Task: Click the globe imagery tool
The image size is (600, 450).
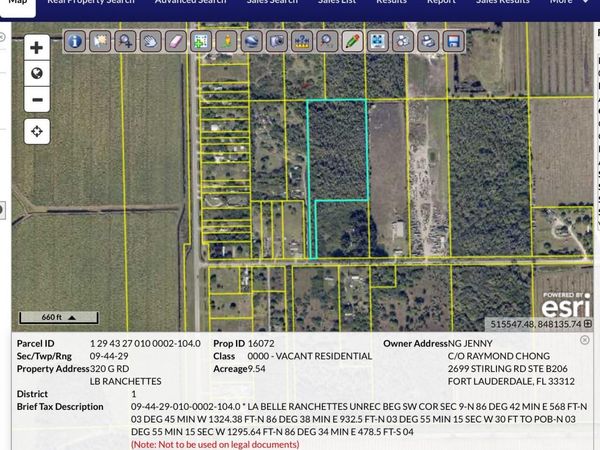Action: click(251, 41)
